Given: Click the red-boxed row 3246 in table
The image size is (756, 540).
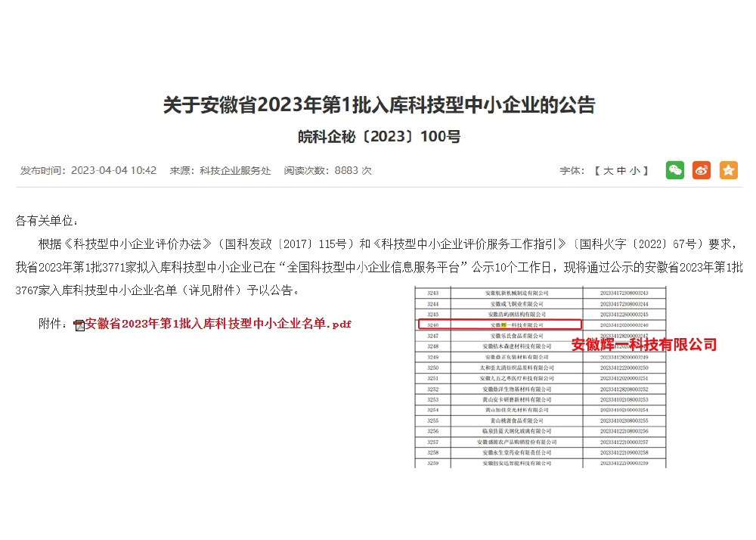Looking at the screenshot, I should pos(500,324).
